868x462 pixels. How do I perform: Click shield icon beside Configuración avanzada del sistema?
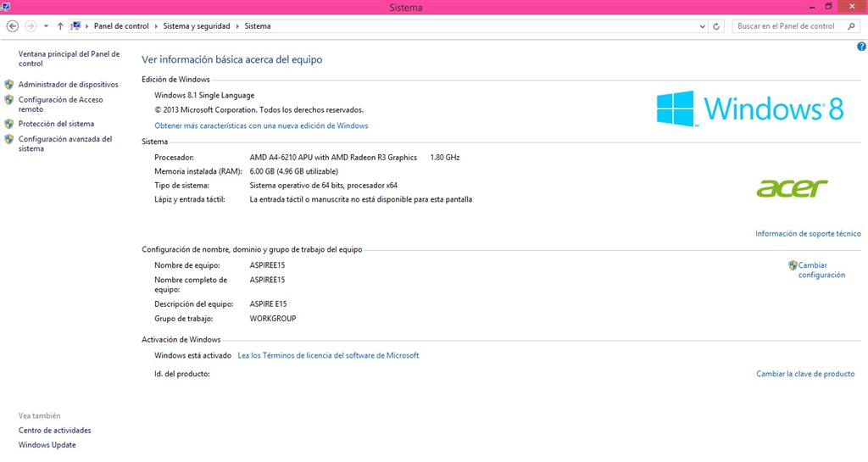(x=8, y=139)
